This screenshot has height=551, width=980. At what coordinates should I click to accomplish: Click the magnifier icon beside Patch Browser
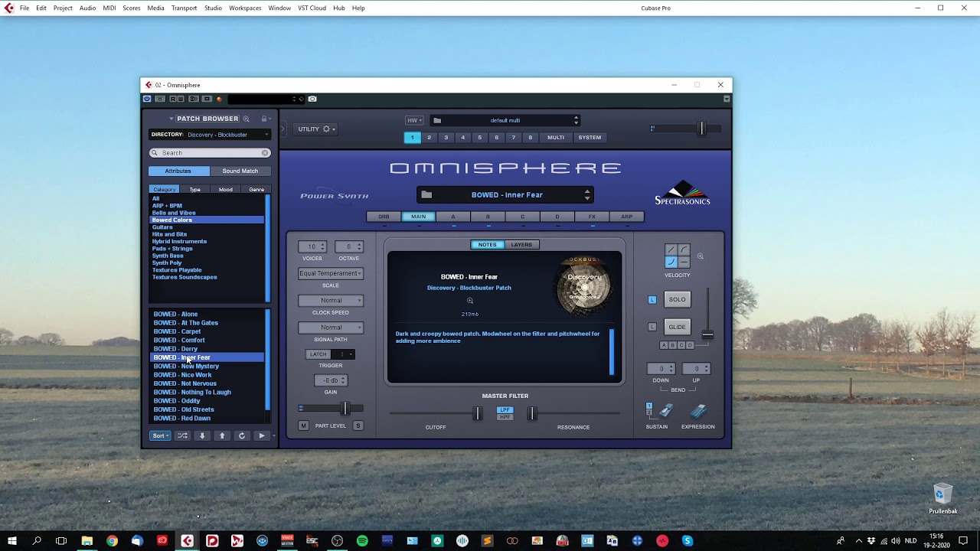pyautogui.click(x=246, y=119)
